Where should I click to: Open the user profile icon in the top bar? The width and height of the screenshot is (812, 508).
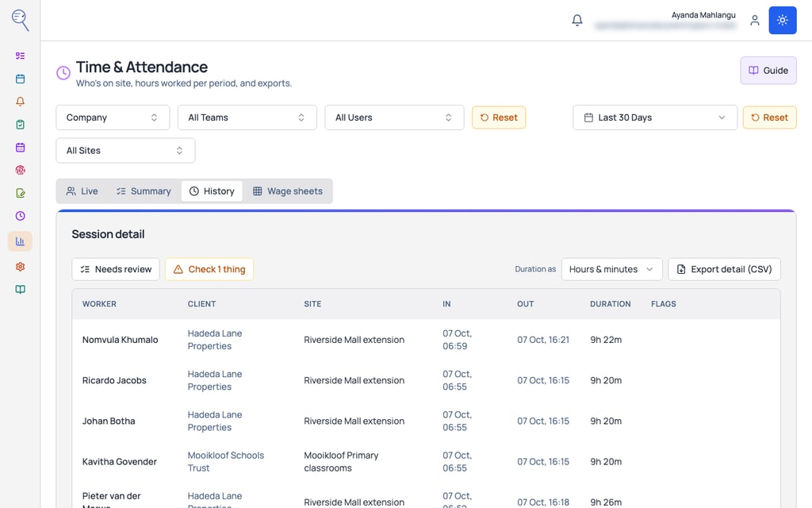(x=755, y=20)
